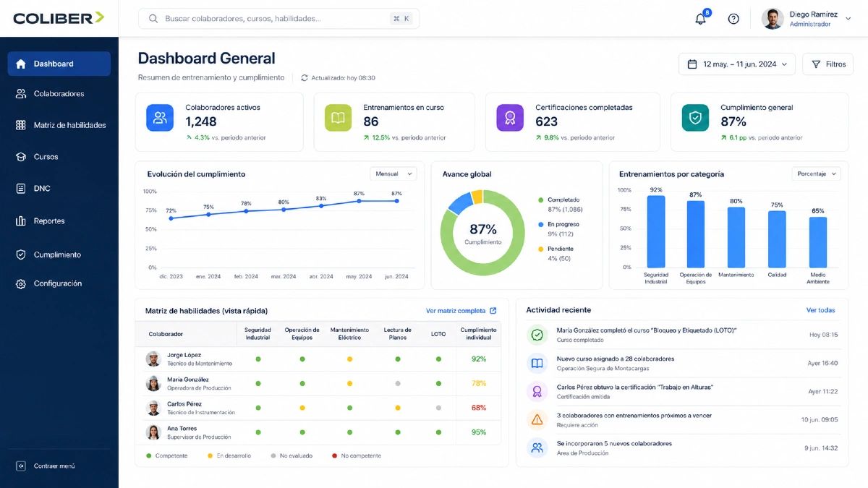The height and width of the screenshot is (488, 868).
Task: Click the Cumplimiento general shield icon
Action: (x=695, y=118)
